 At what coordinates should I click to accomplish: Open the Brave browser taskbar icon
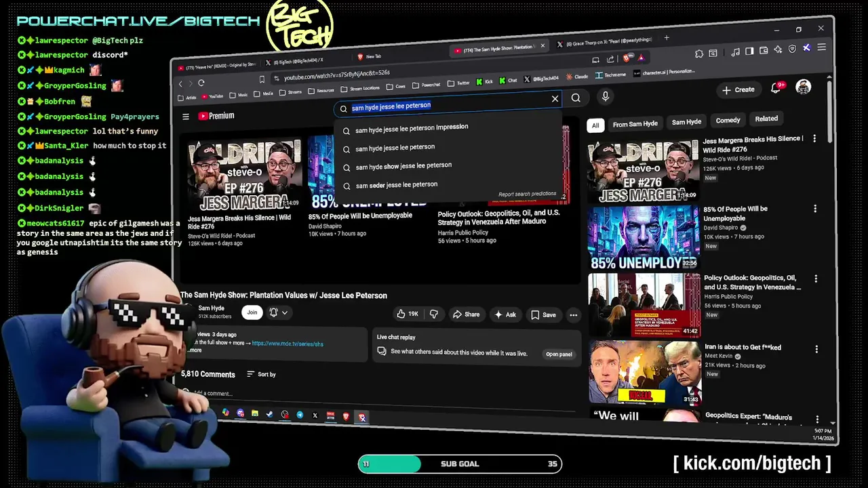[346, 417]
